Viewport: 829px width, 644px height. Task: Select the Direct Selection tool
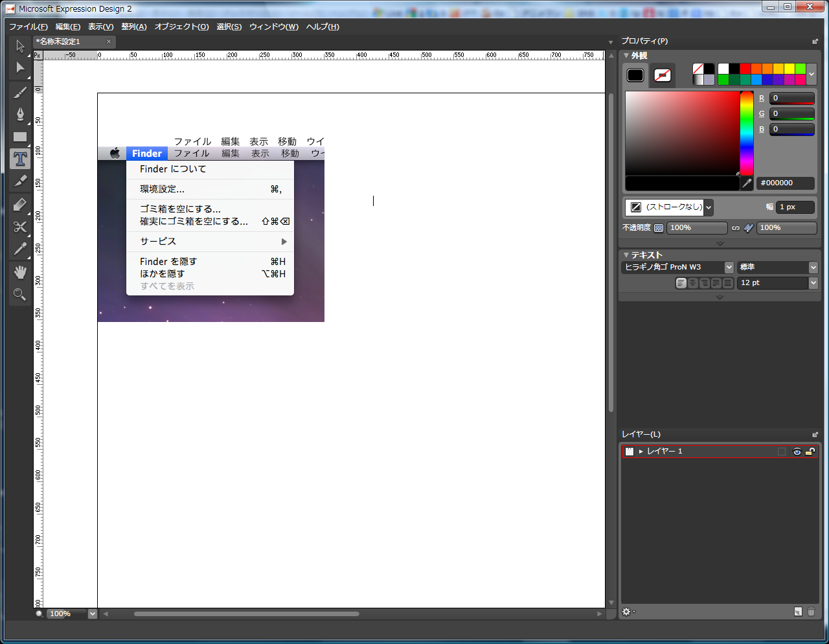(20, 68)
